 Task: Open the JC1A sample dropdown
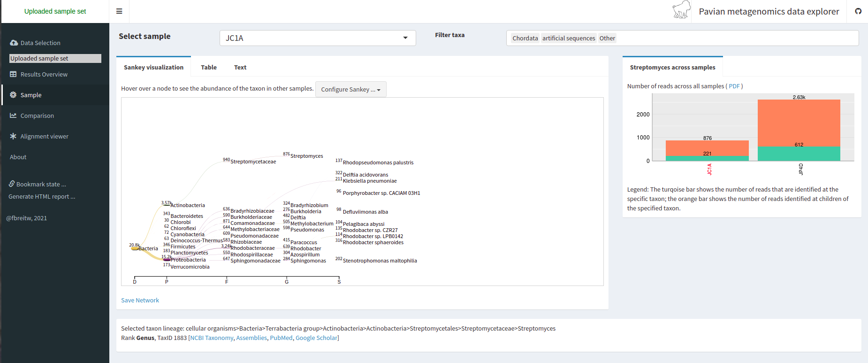coord(318,38)
